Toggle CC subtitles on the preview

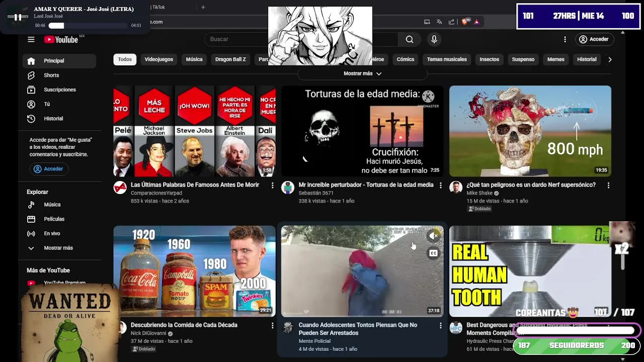tap(434, 253)
